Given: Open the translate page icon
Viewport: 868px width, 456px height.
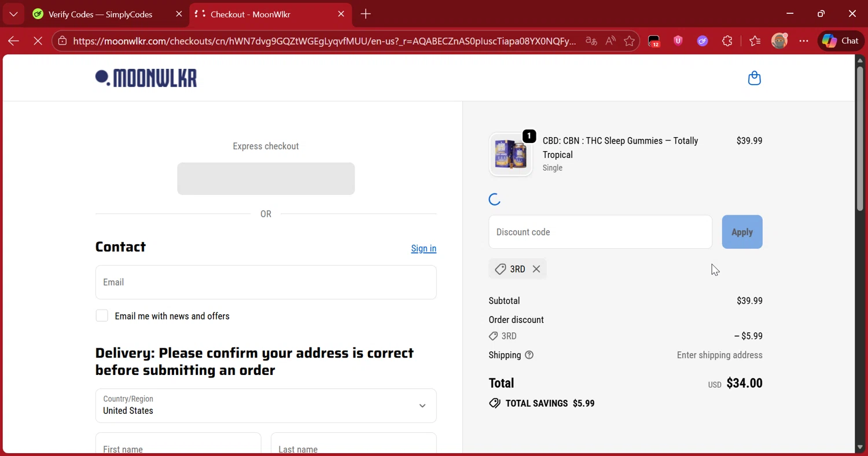Looking at the screenshot, I should pyautogui.click(x=591, y=41).
